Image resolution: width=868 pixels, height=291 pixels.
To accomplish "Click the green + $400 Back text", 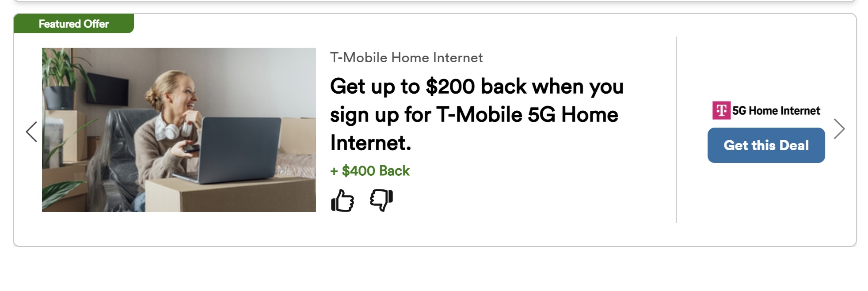I will point(370,171).
